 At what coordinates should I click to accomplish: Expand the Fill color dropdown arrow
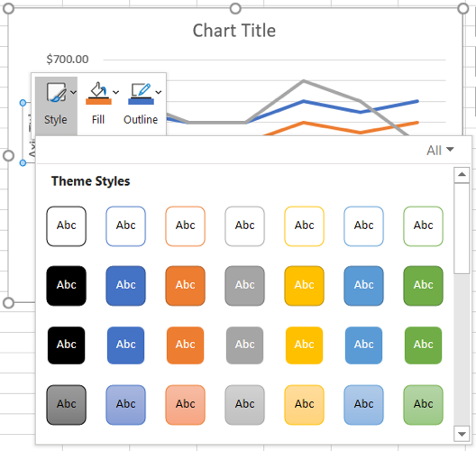coord(116,92)
